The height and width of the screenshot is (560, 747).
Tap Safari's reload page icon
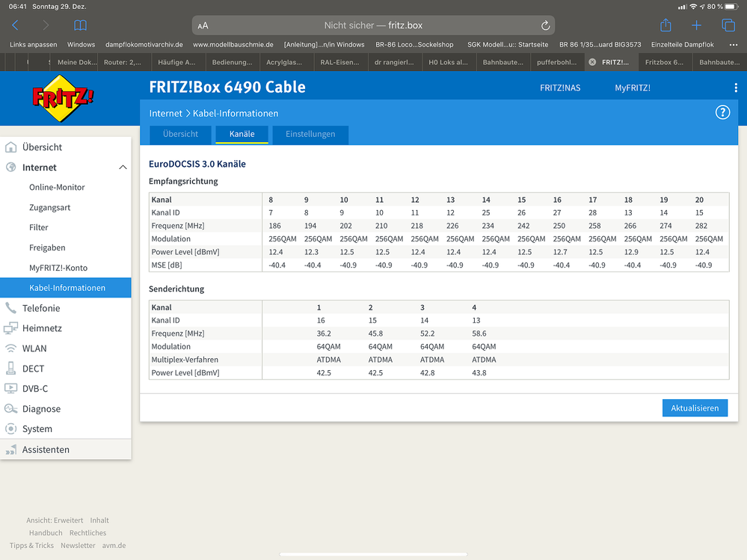(545, 25)
